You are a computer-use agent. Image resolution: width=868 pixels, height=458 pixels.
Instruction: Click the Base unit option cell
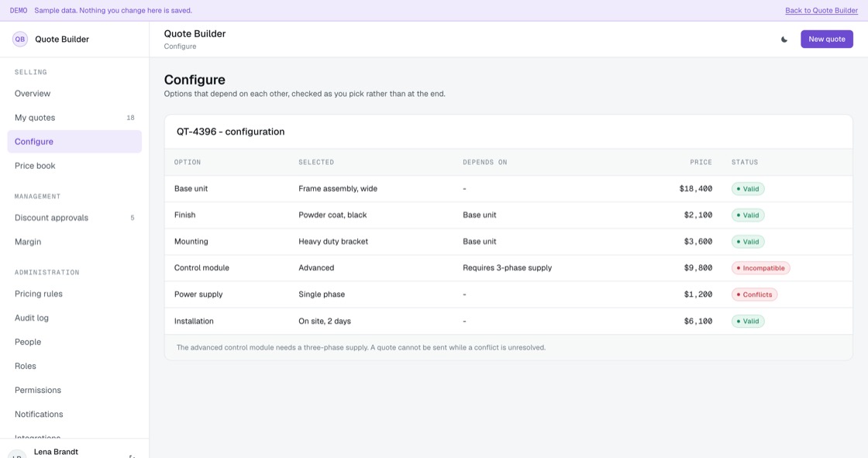point(191,189)
